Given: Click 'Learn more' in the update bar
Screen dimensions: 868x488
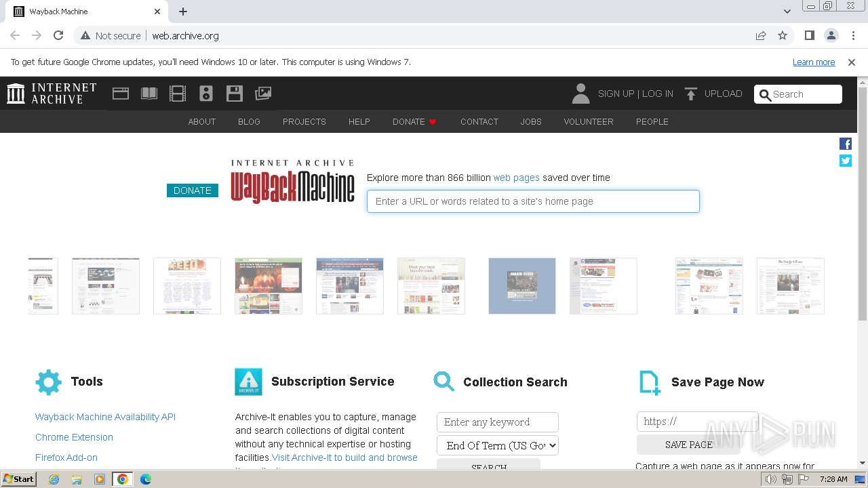Looking at the screenshot, I should tap(814, 62).
